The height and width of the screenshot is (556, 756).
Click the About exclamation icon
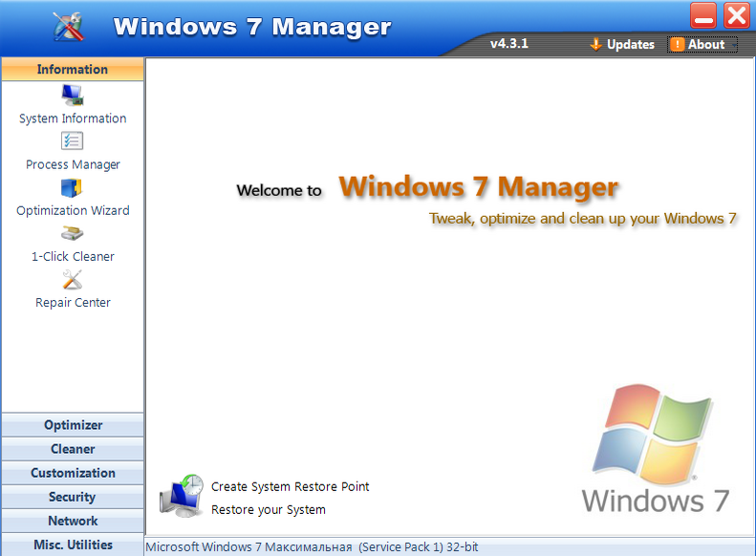coord(677,44)
